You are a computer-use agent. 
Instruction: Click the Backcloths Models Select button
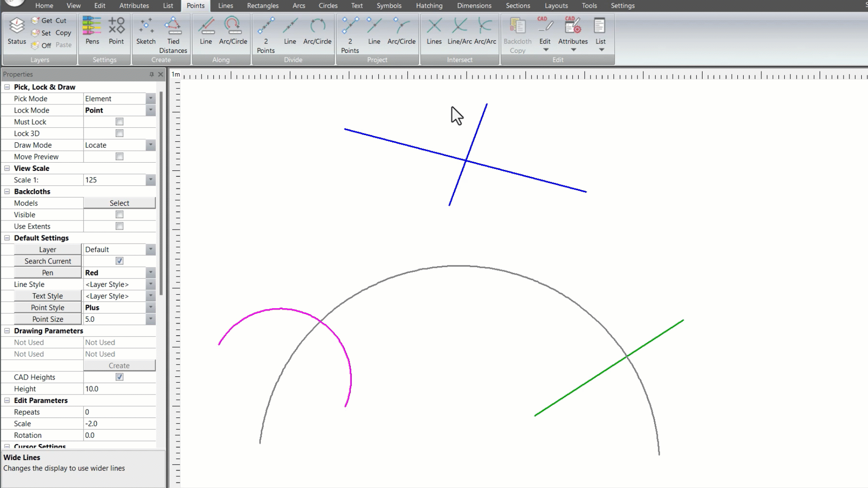click(119, 203)
